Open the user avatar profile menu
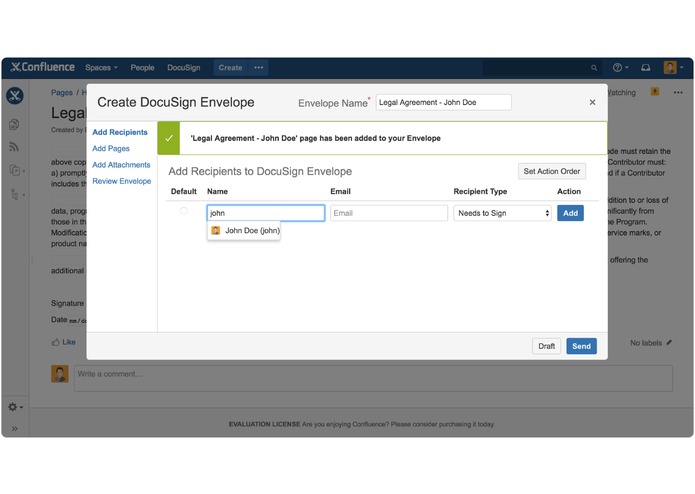Viewport: 695px width, 494px height. (673, 68)
